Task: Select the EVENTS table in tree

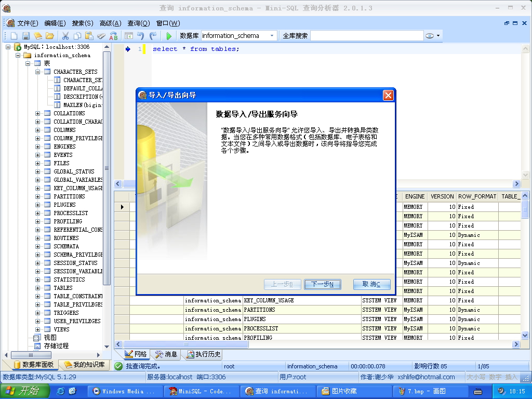Action: click(63, 155)
